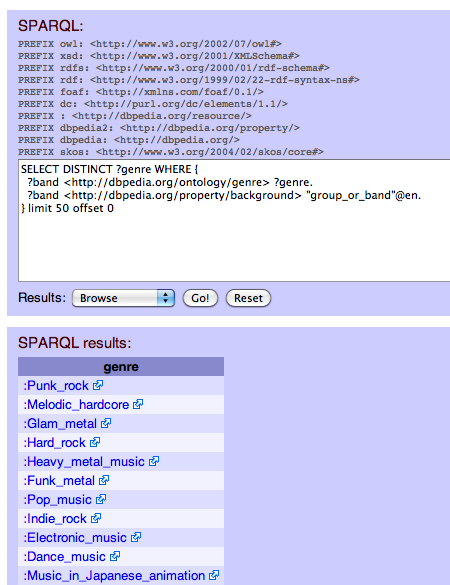Click inside the SPARQL query text area
This screenshot has width=450, height=585.
[234, 220]
